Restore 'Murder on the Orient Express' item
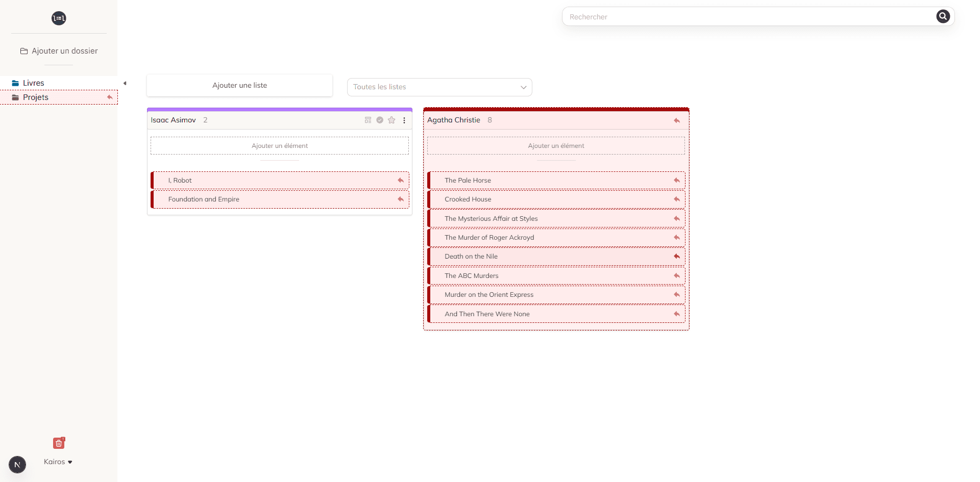This screenshot has height=482, width=980. coord(677,295)
